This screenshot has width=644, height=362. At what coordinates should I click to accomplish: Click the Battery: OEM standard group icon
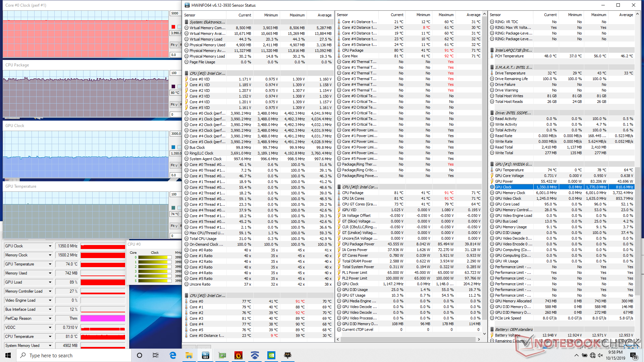492,329
